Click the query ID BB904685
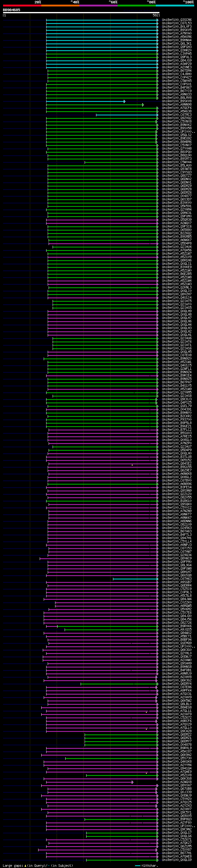 [x=11, y=10]
